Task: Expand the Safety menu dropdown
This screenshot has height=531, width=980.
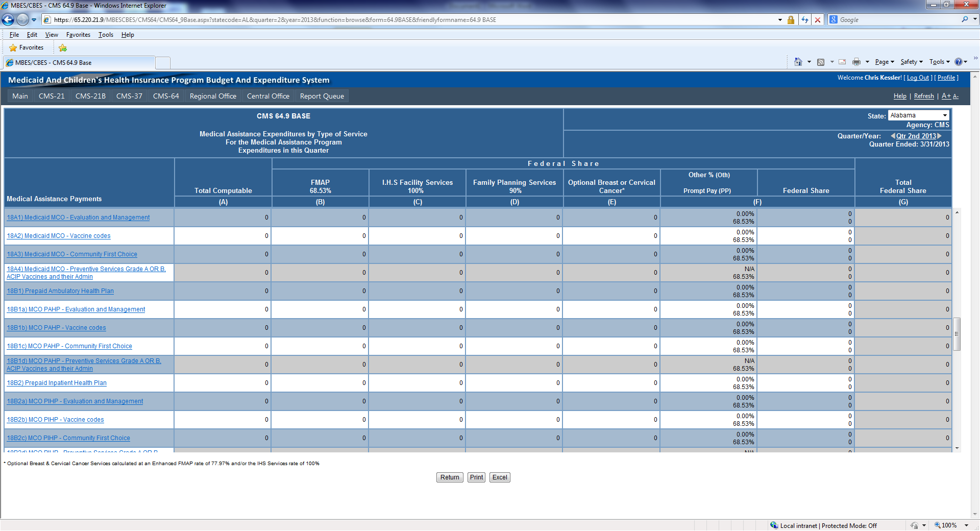Action: (x=911, y=62)
